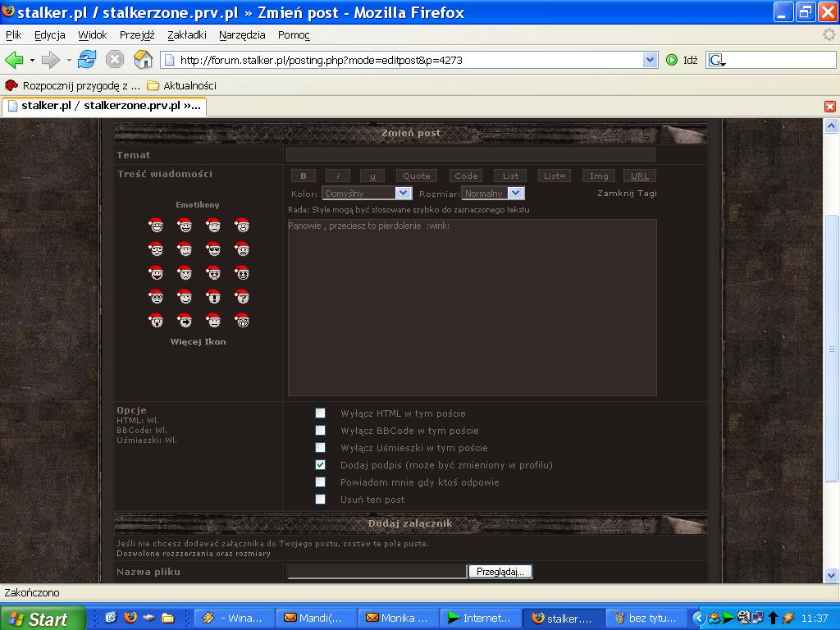Open the Rozmiar size dropdown
This screenshot has width=840, height=630.
point(492,194)
